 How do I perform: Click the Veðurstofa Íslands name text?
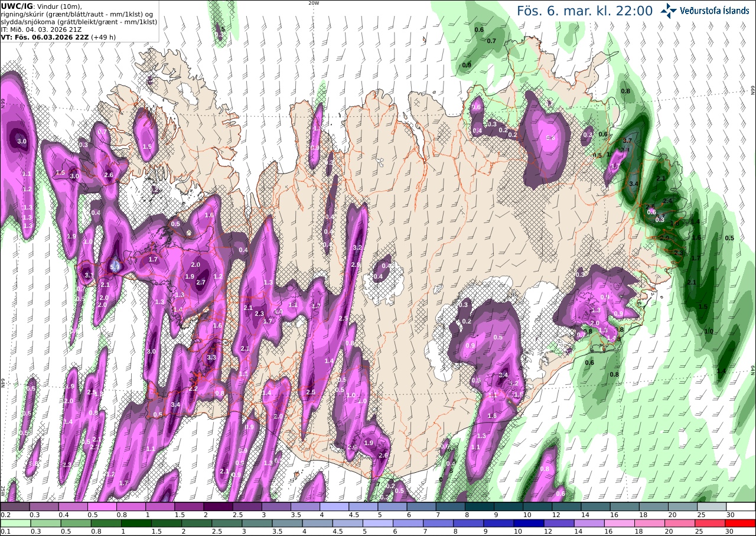point(715,11)
